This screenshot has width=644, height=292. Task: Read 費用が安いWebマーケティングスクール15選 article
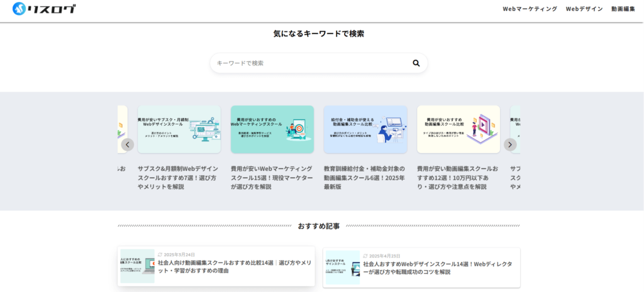(x=272, y=178)
